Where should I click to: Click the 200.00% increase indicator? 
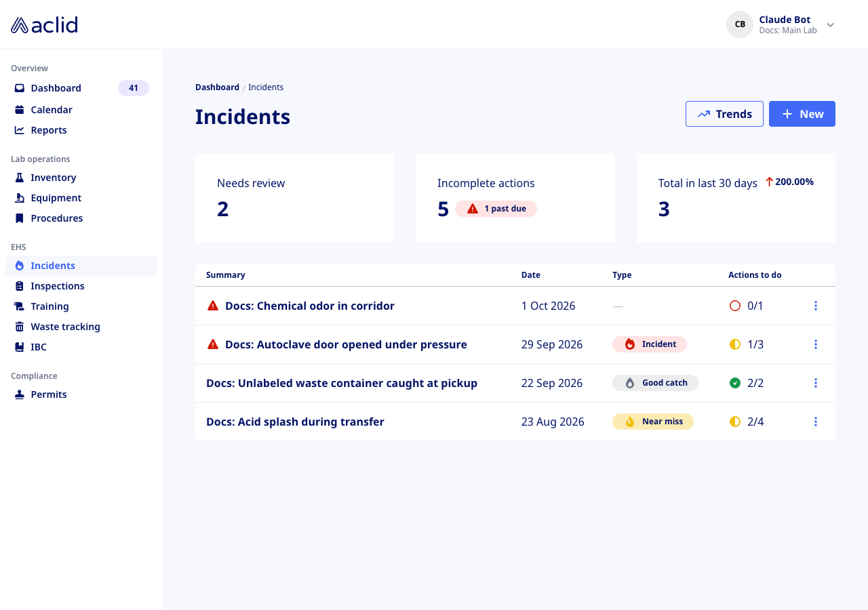(x=789, y=182)
